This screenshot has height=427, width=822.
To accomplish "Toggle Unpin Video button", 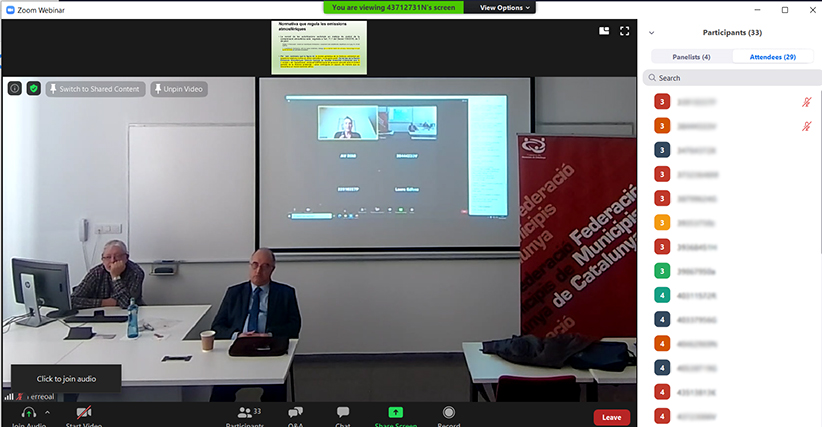I will 179,89.
